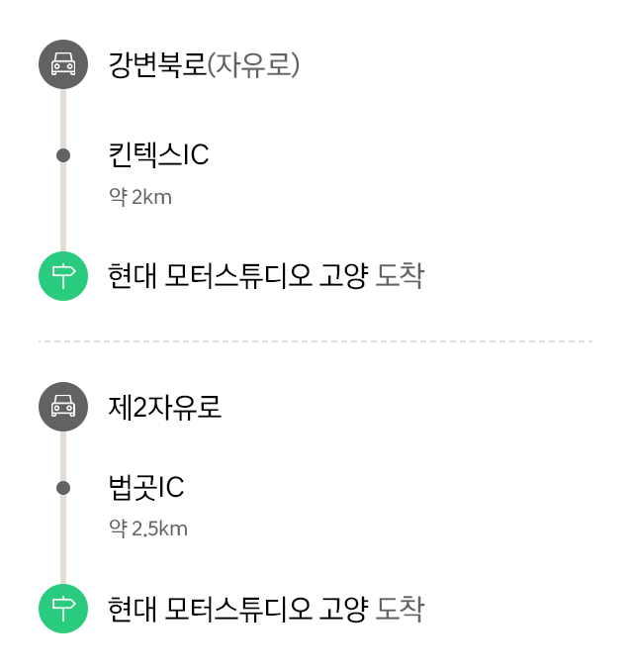Click the car icon beside 제2자유로
Image resolution: width=631 pixels, height=672 pixels.
[x=63, y=407]
